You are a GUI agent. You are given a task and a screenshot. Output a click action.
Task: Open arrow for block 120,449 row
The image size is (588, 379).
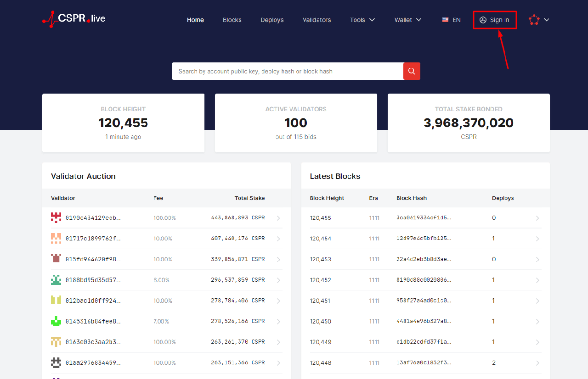click(x=537, y=342)
